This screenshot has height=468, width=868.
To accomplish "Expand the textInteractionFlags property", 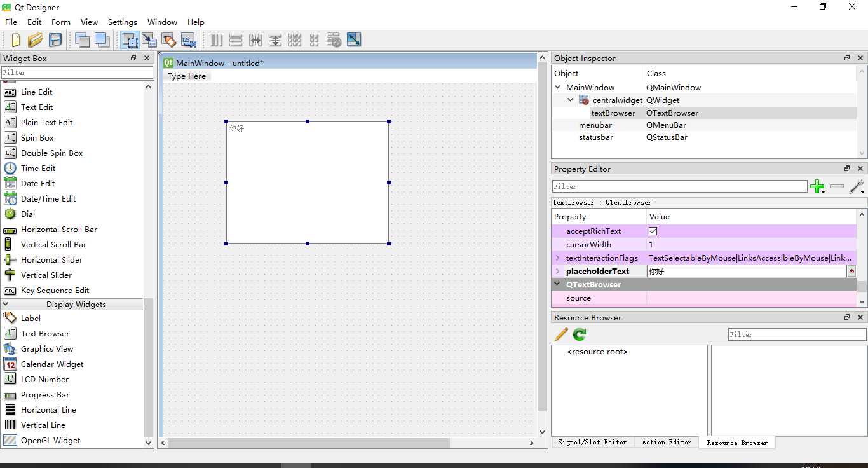I will (558, 258).
